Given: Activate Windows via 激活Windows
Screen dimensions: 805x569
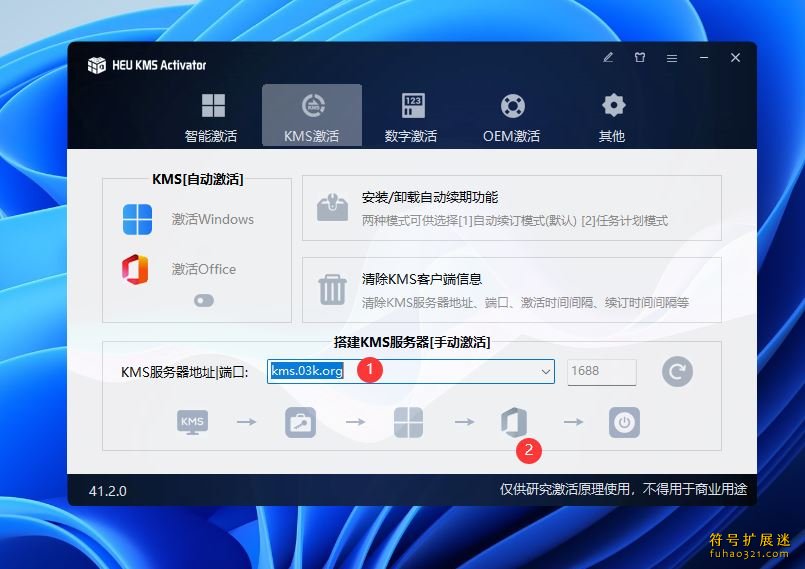Looking at the screenshot, I should pyautogui.click(x=213, y=219).
